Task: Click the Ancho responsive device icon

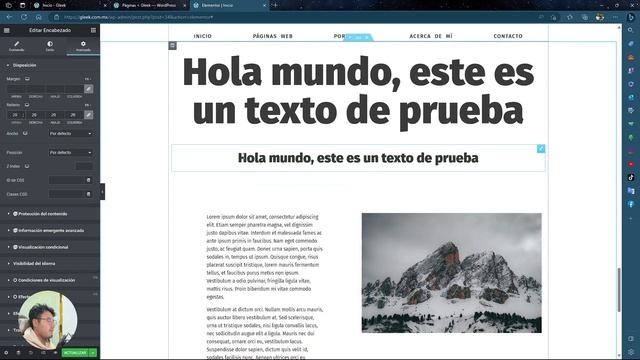Action: pyautogui.click(x=25, y=133)
